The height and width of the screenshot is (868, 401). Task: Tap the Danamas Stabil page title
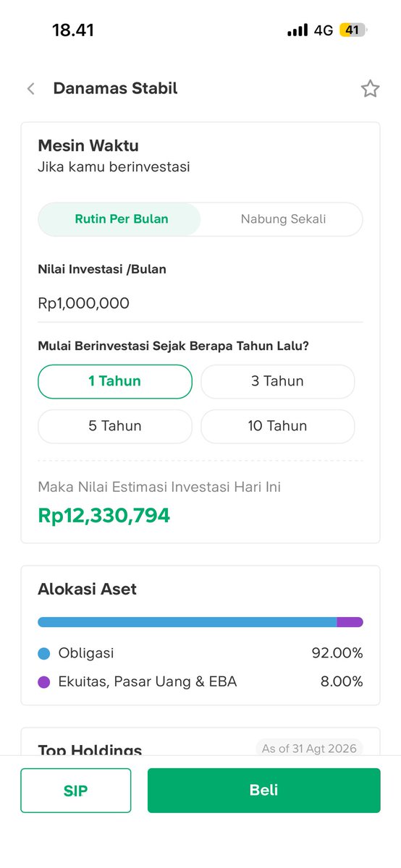point(115,89)
